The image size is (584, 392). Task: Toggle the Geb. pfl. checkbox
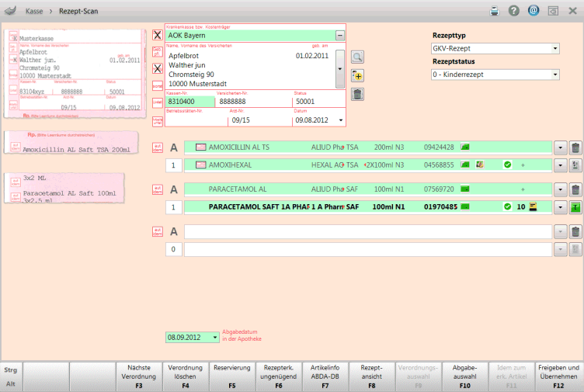coord(158,52)
